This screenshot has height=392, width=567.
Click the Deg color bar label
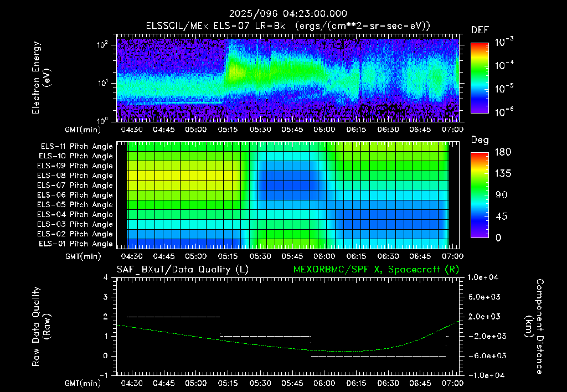click(x=480, y=140)
